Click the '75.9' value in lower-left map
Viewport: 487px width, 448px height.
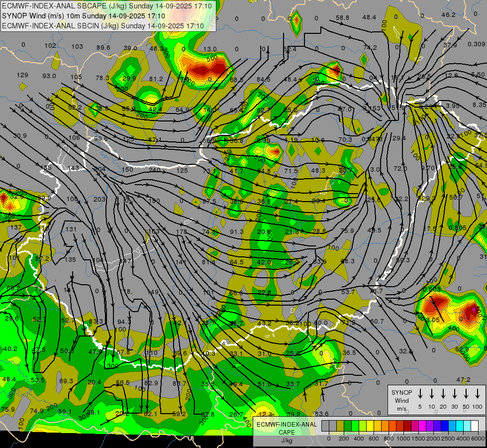pos(8,410)
